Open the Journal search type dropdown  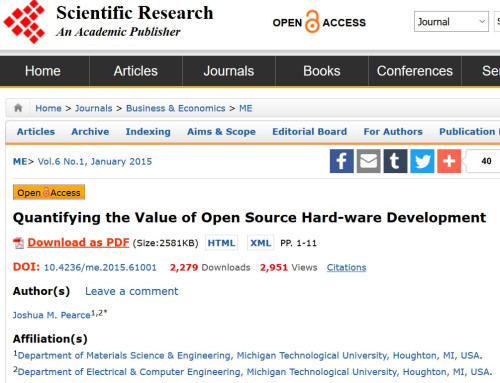pos(451,22)
